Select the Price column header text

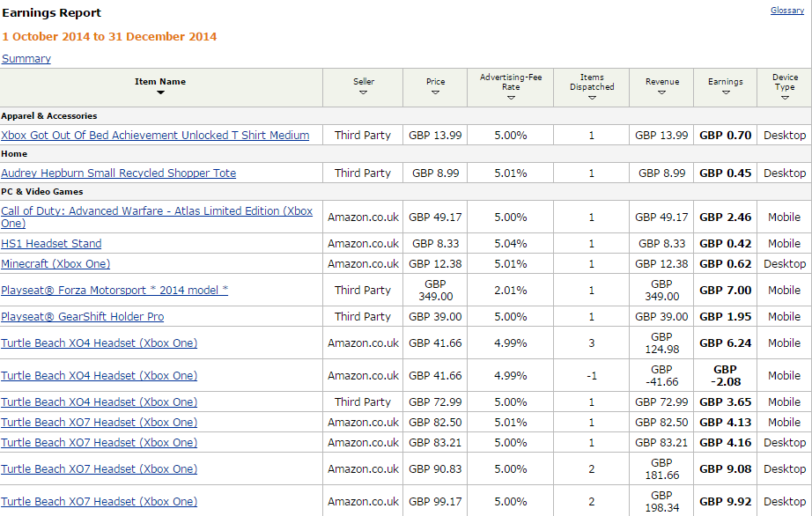click(x=436, y=81)
